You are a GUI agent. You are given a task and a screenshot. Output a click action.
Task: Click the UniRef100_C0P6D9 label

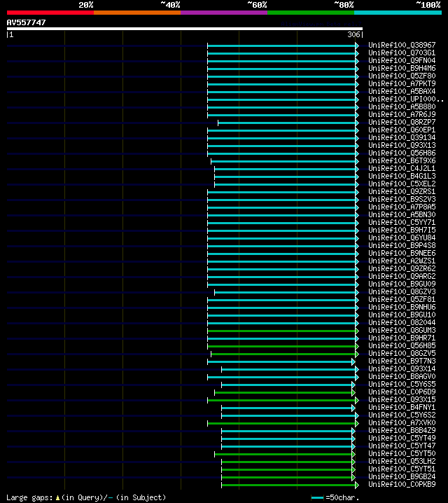[x=402, y=392]
